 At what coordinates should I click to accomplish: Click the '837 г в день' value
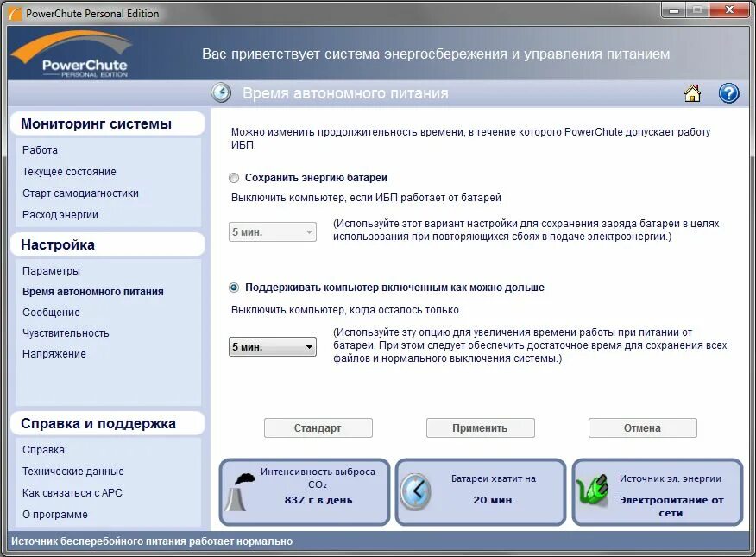coord(318,500)
